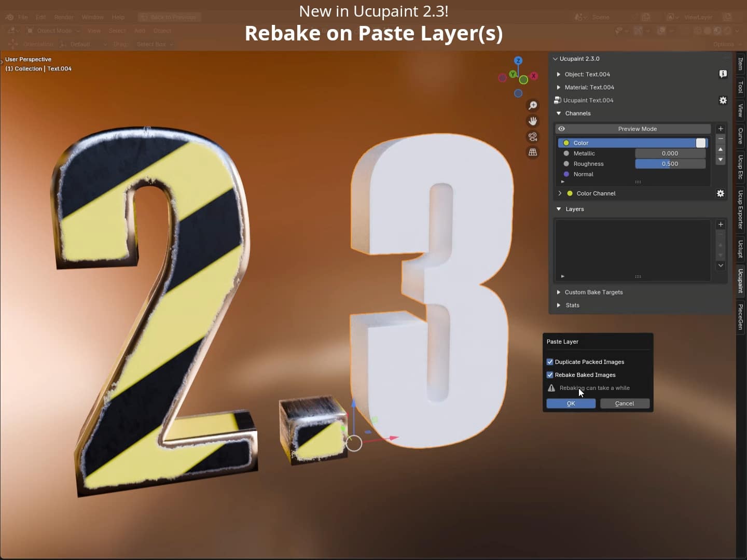Open the Color Channel gear icon
Screen dimensions: 747x560
(721, 193)
